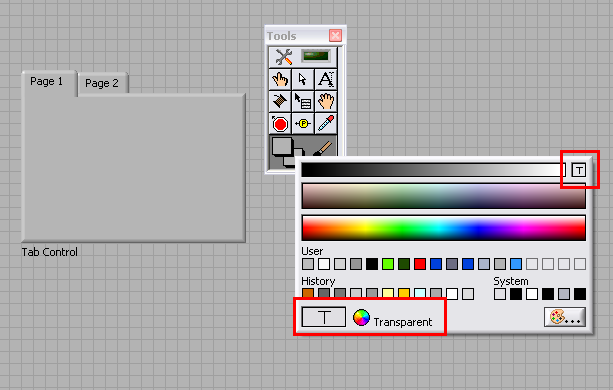Select the Scroll Window open-hand tool

(x=326, y=101)
